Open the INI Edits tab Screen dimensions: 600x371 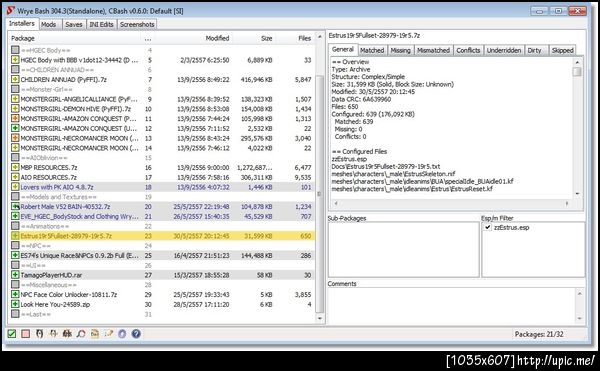[101, 24]
